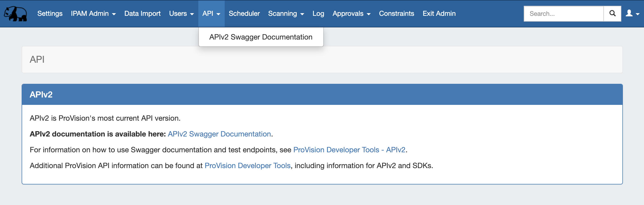Screen dimensions: 644x205
Task: Follow the ProVision Developer Tools link
Action: click(x=247, y=166)
